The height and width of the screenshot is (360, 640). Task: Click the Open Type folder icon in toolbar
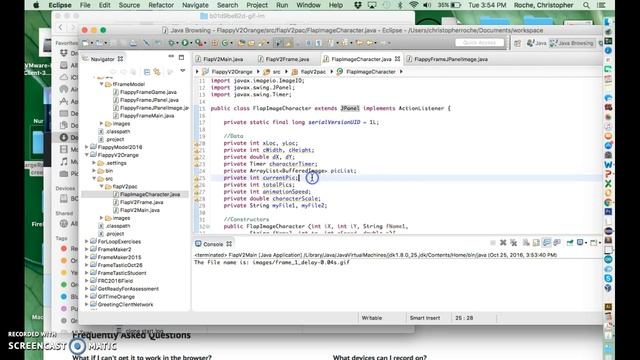click(x=242, y=42)
